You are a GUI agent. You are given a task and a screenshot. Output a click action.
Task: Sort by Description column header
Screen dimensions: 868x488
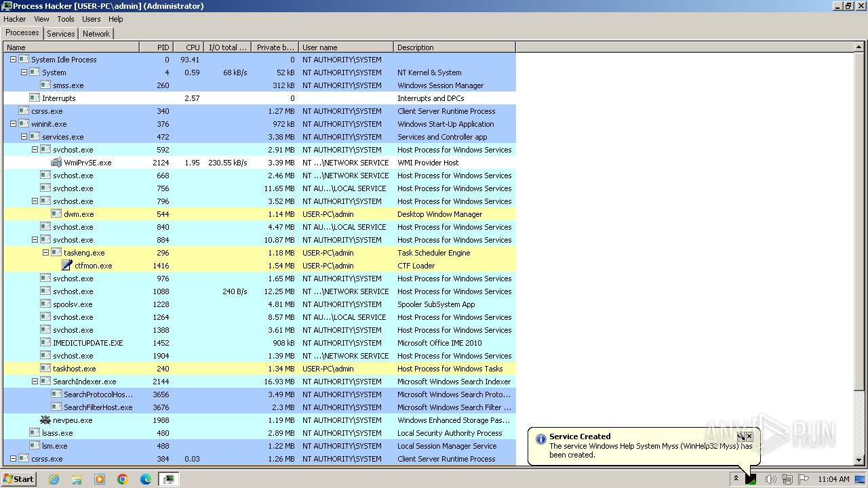(454, 47)
